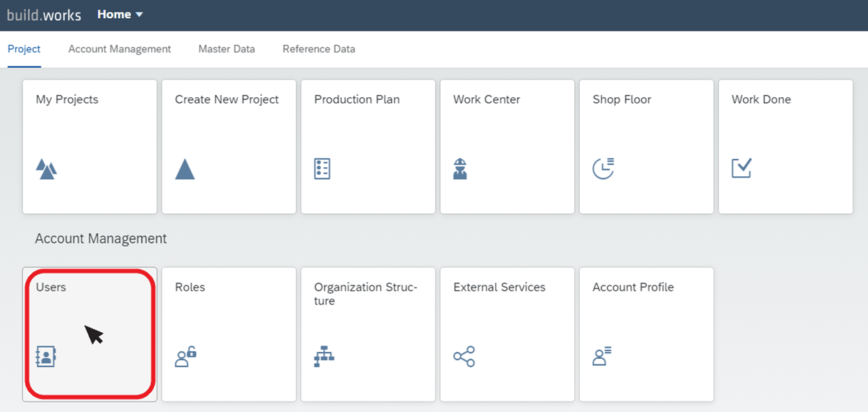Select the Shop Floor chart icon
Viewport: 868px width, 412px height.
click(x=603, y=169)
